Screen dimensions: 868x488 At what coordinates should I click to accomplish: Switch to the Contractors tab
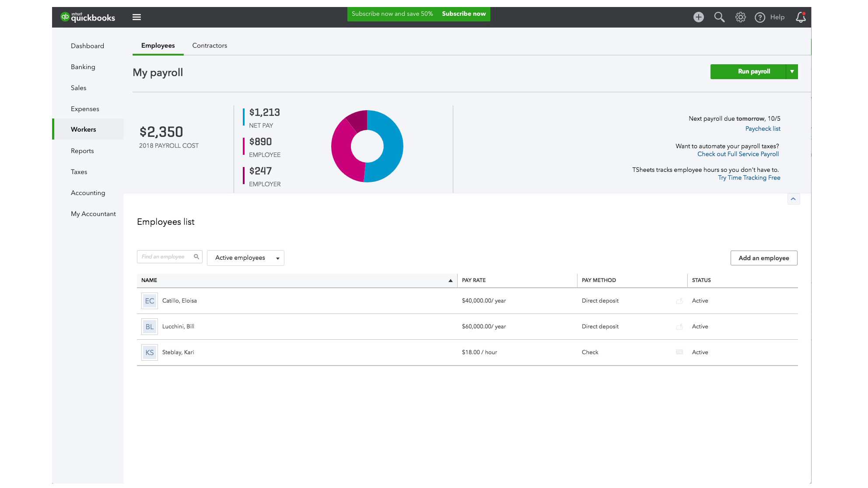209,45
